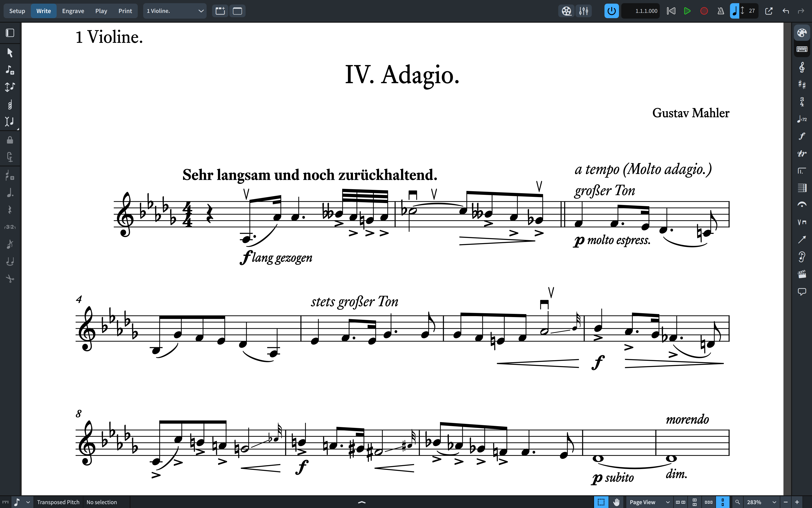
Task: Open the Key Signatures panel
Action: click(802, 84)
